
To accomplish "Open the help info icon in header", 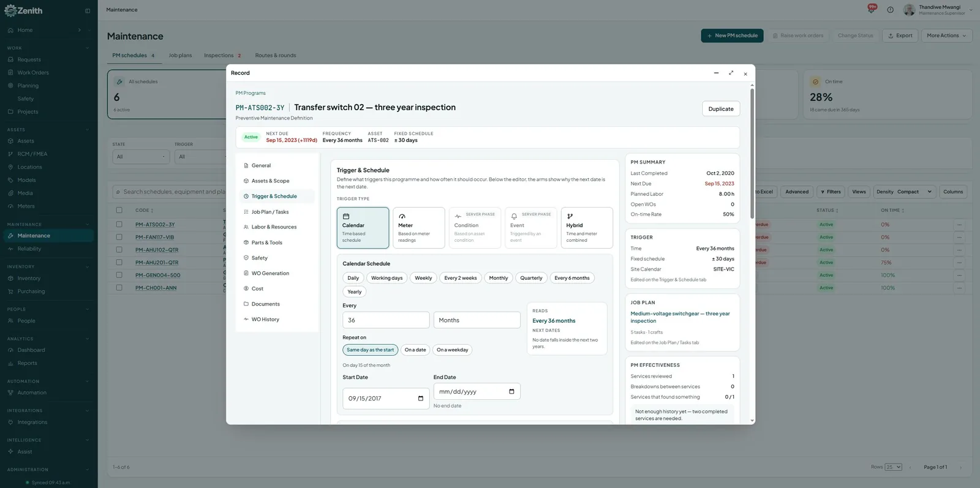I will (x=890, y=10).
